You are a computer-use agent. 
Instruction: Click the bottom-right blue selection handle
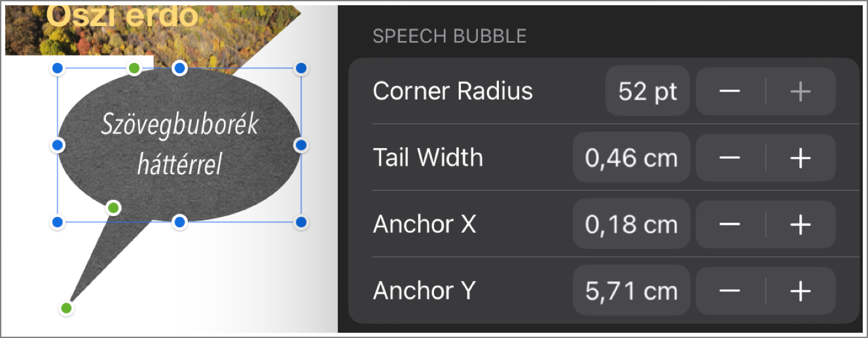[301, 223]
